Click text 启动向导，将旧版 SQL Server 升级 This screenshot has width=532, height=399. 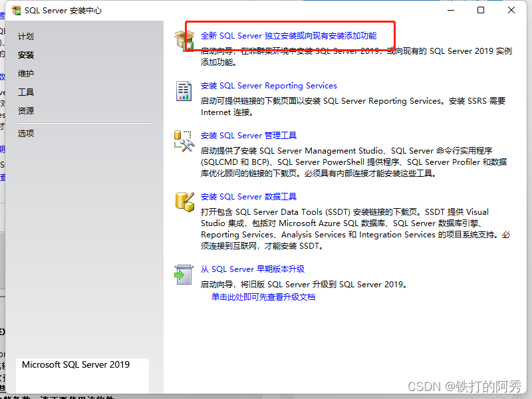304,285
